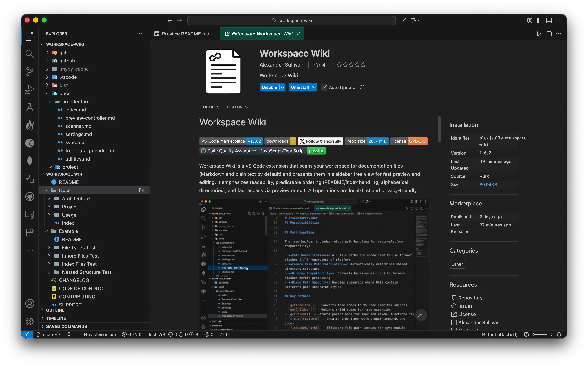Screen dimensions: 588x366
Task: Open the Testing view (beaker icon)
Action: (x=30, y=107)
